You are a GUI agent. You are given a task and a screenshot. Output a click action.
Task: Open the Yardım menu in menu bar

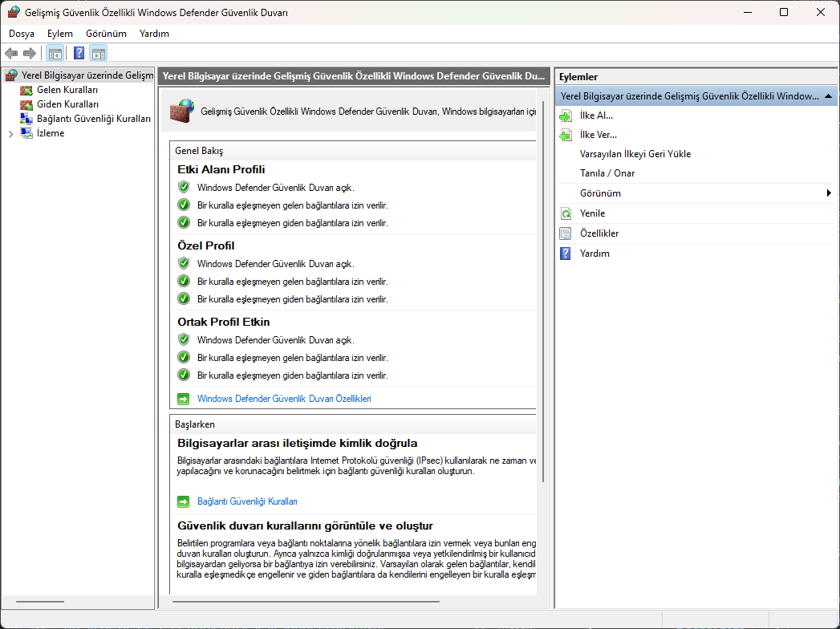click(x=154, y=34)
